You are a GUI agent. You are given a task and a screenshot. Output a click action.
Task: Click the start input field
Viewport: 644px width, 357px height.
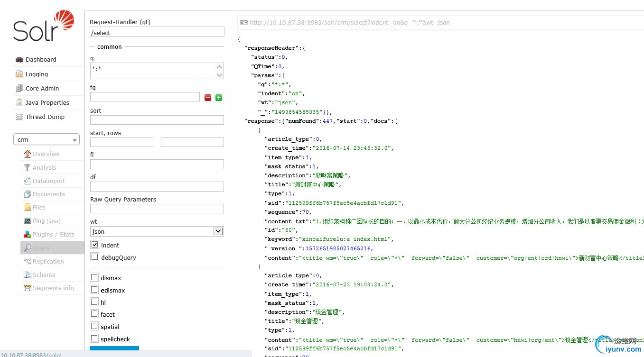121,142
